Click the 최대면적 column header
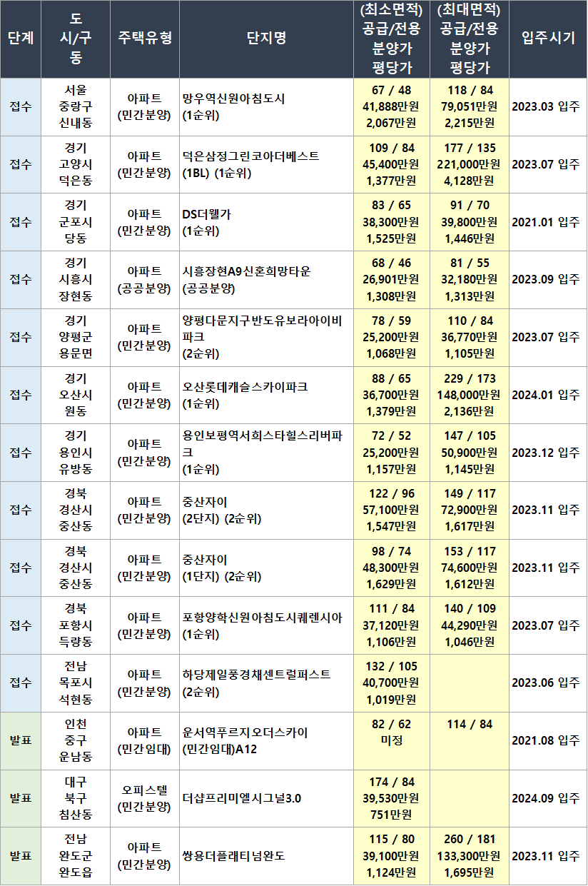 (470, 39)
